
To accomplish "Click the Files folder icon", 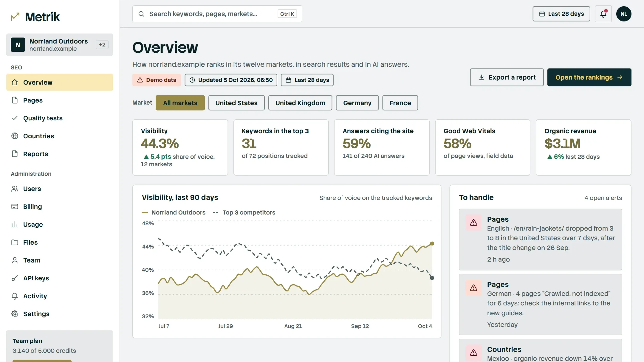I will [x=15, y=242].
